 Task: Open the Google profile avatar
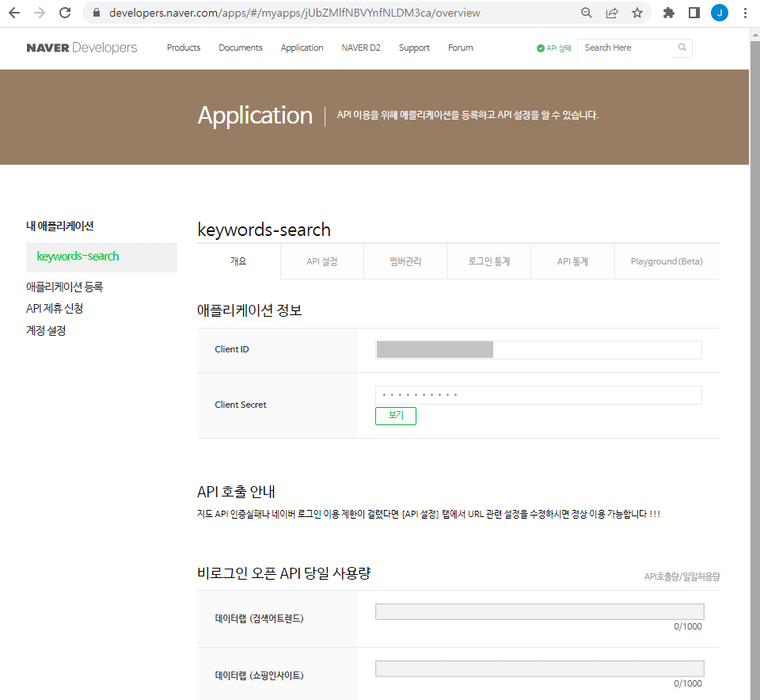click(x=720, y=13)
